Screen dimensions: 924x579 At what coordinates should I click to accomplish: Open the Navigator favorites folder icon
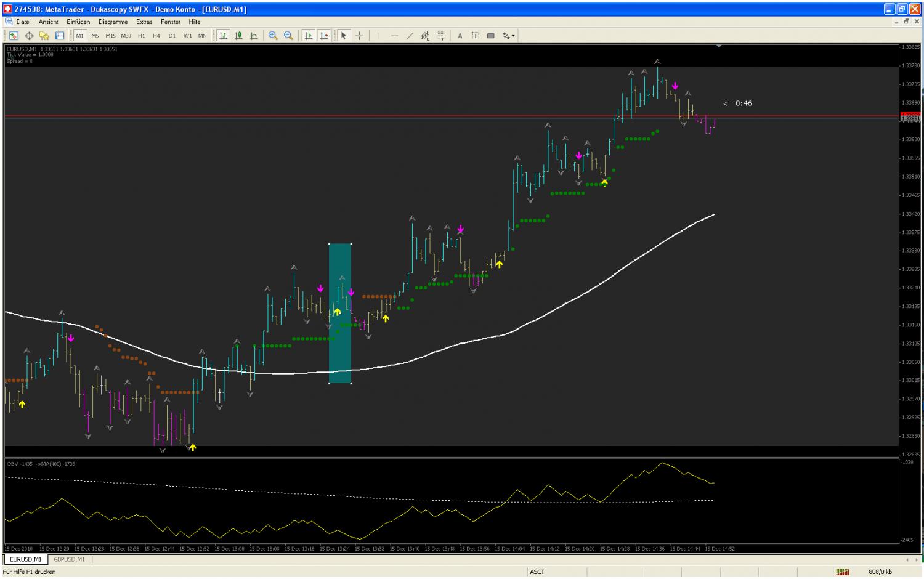[44, 36]
